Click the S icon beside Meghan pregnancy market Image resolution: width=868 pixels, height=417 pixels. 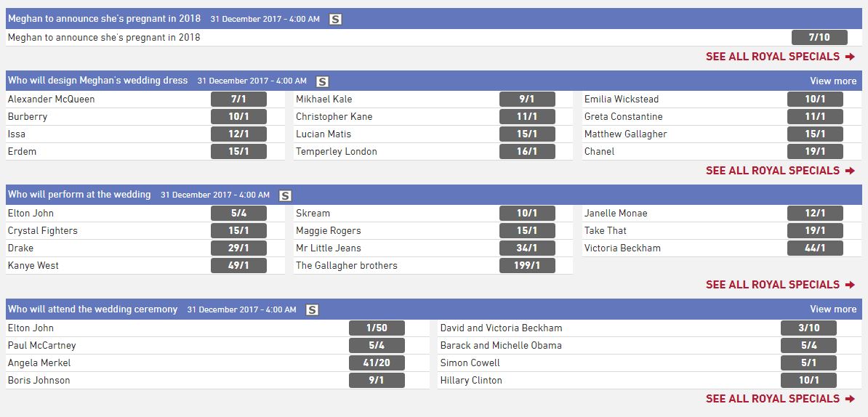335,20
